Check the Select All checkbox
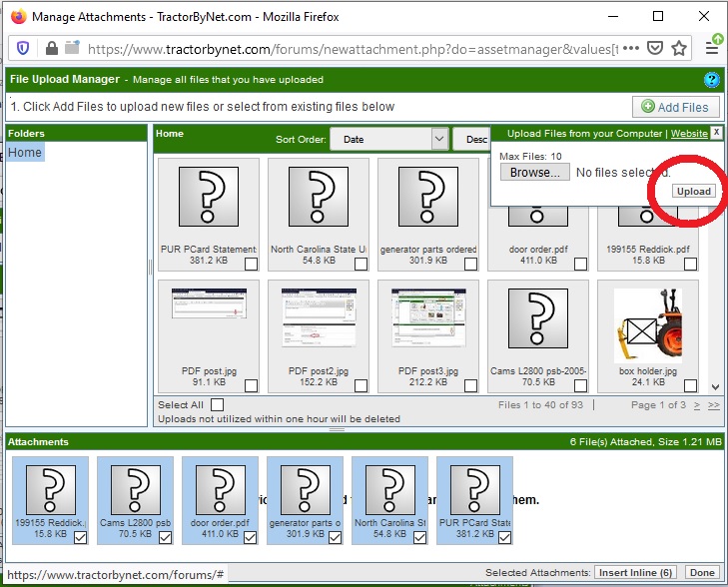 tap(218, 404)
